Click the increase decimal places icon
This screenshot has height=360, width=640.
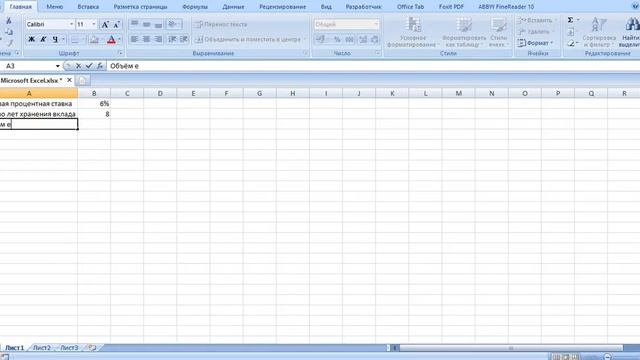click(363, 40)
